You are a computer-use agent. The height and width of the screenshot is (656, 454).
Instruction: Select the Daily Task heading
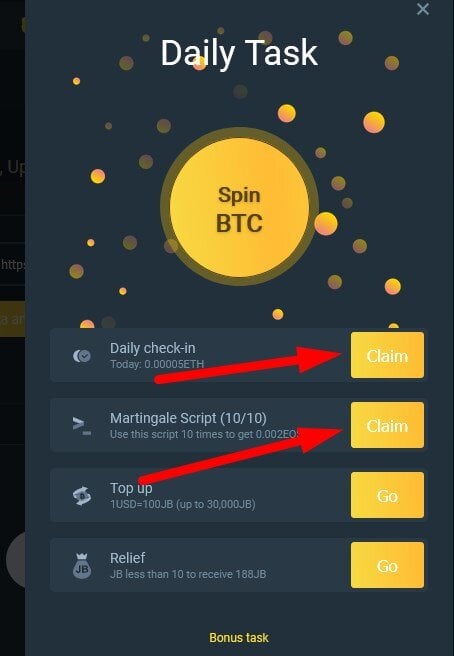(239, 53)
